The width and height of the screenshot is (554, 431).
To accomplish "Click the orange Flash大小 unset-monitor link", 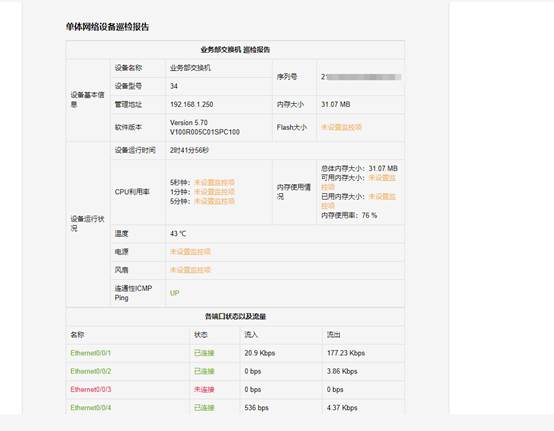I will click(x=341, y=127).
